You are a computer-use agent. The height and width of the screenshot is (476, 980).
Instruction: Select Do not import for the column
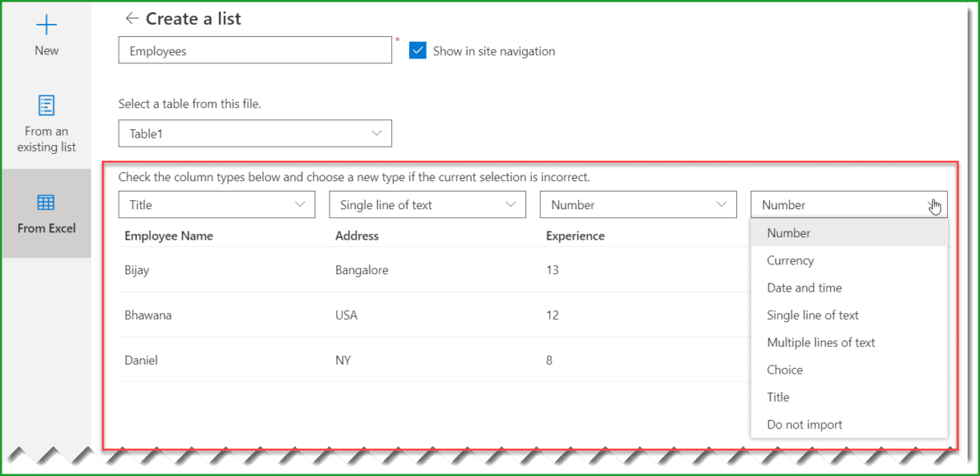[x=805, y=424]
